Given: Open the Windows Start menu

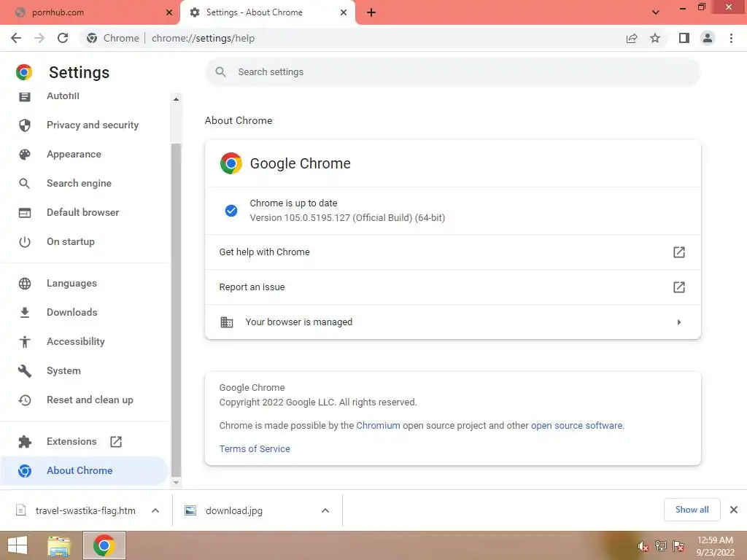Looking at the screenshot, I should click(18, 545).
